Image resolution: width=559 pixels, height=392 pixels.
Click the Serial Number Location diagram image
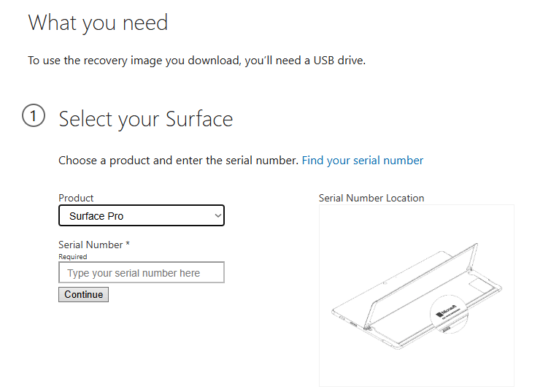pyautogui.click(x=416, y=295)
